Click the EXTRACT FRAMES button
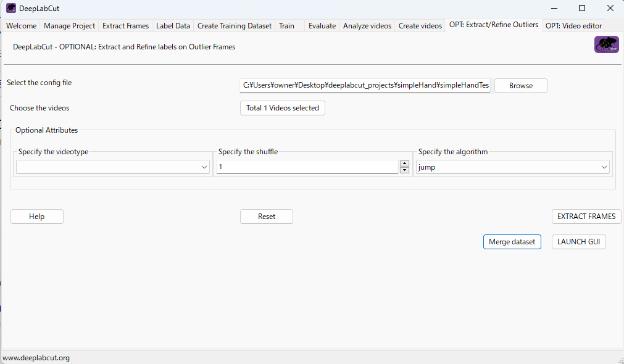Viewport: 624px width, 364px height. pyautogui.click(x=586, y=217)
